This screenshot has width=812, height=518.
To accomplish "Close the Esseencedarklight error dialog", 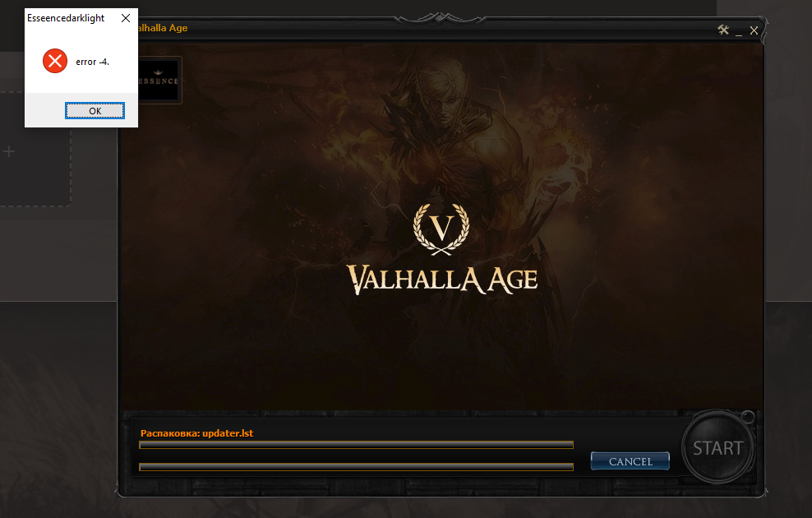I will click(x=125, y=17).
